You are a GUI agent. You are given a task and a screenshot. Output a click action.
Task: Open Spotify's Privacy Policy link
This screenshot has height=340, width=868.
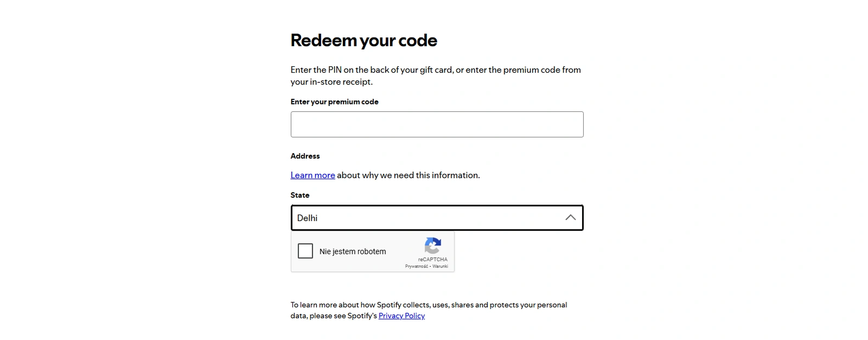point(401,316)
